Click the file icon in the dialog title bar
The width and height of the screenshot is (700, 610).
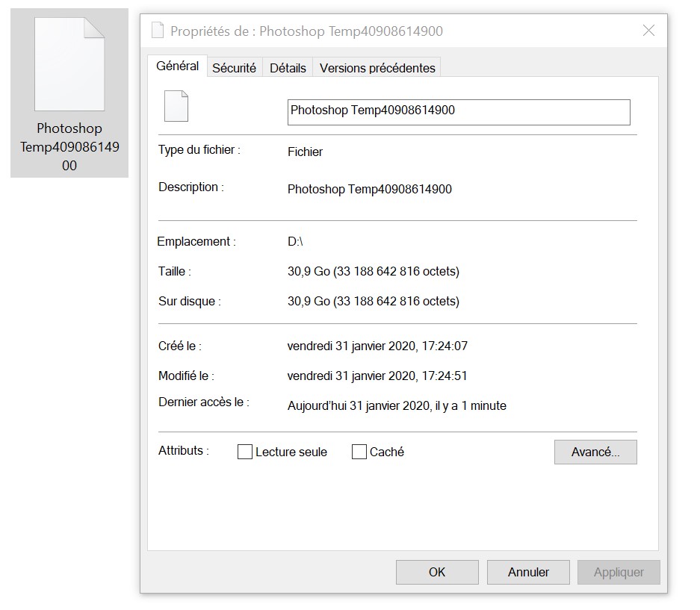[x=158, y=31]
